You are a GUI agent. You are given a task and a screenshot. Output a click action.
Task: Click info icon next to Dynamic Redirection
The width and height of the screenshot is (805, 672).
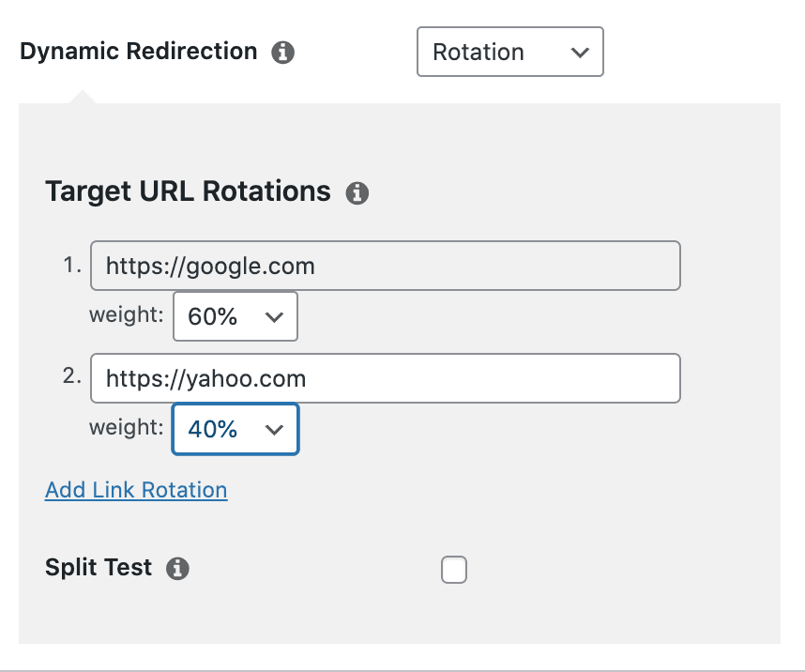click(282, 53)
